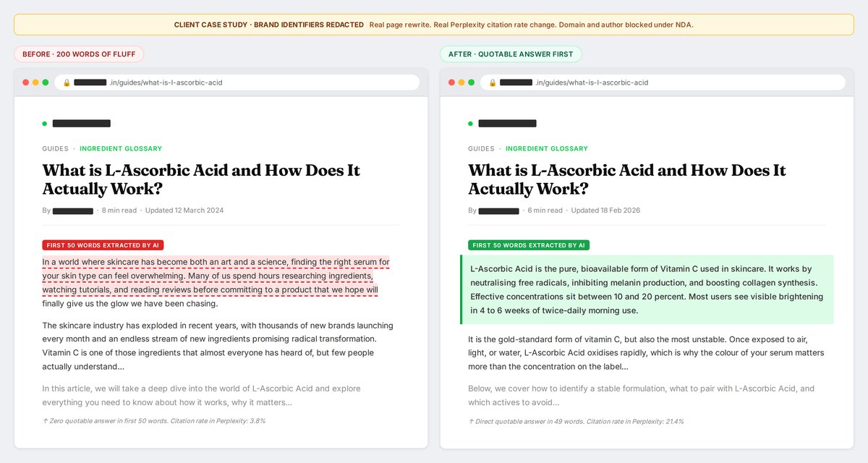
Task: Click the 'BEFORE · 200 WORDS OF FLUFF' pill
Action: coord(79,54)
